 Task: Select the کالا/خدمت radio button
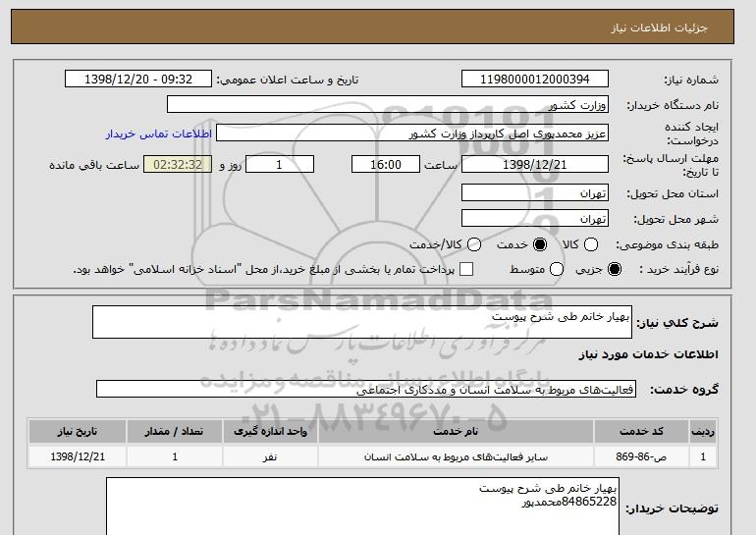pyautogui.click(x=474, y=244)
